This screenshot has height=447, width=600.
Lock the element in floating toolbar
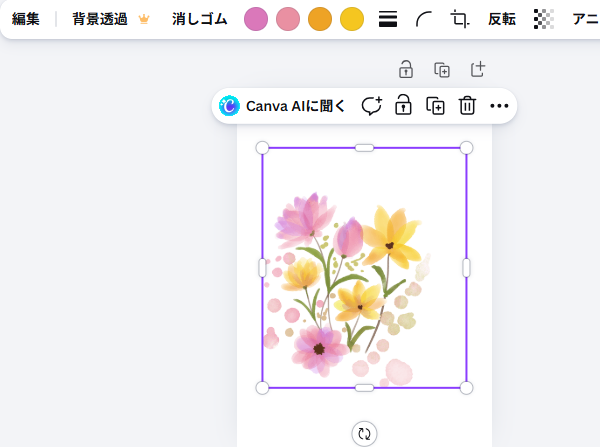point(403,105)
